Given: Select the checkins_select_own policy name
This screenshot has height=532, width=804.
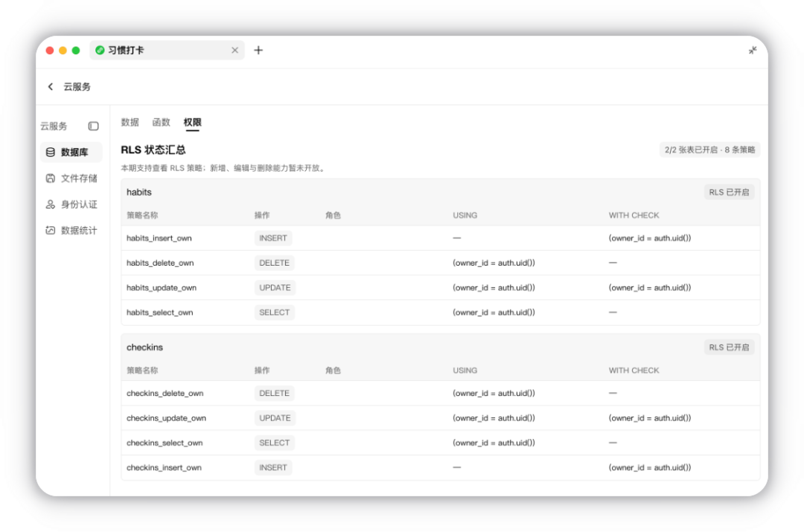Looking at the screenshot, I should tap(165, 443).
